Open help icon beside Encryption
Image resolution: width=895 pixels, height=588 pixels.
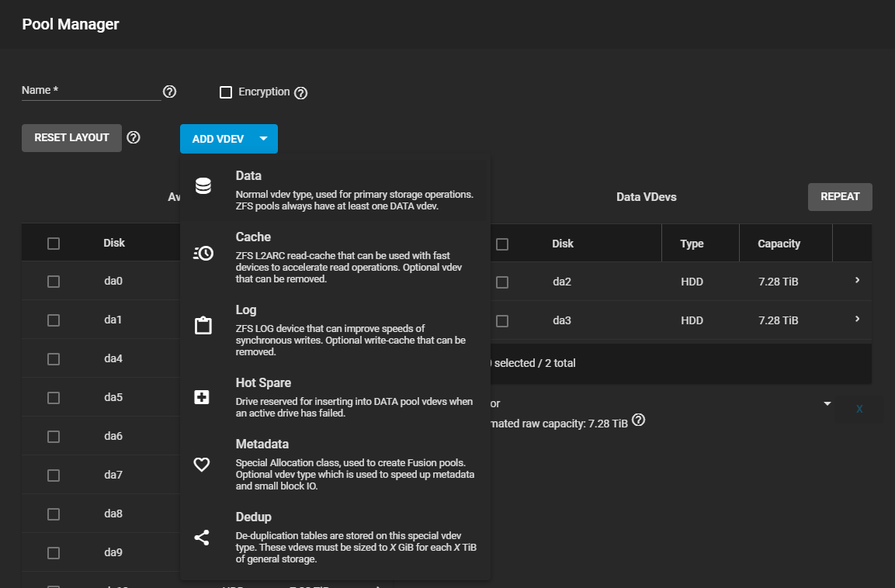coord(301,93)
